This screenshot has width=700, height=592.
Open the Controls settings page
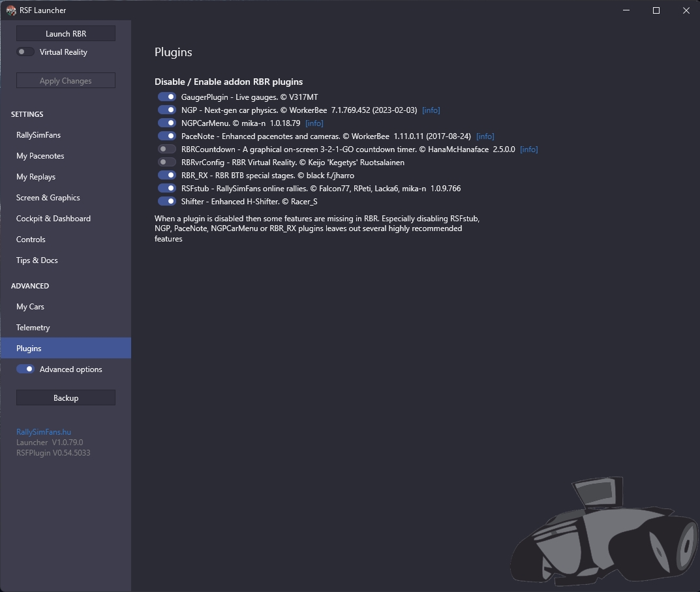pos(66,240)
